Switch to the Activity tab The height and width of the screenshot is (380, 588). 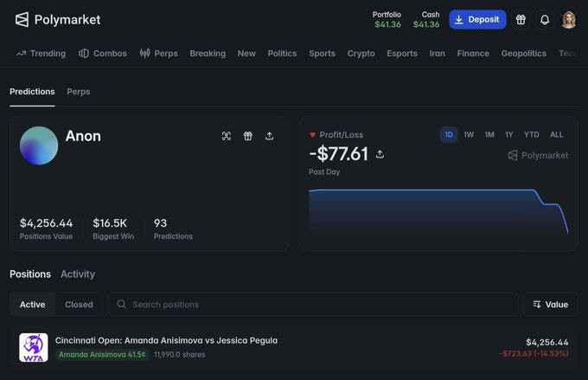[78, 274]
